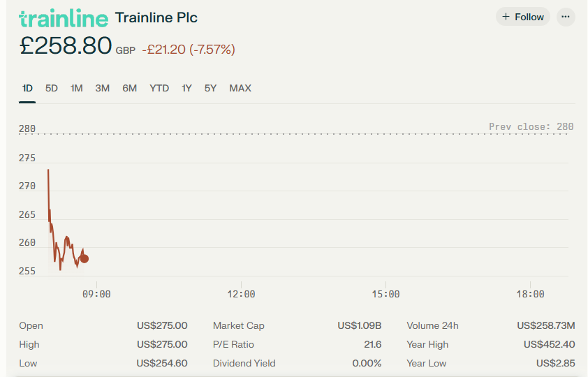
Task: Click the Year High US$452.40 value
Action: [x=549, y=344]
